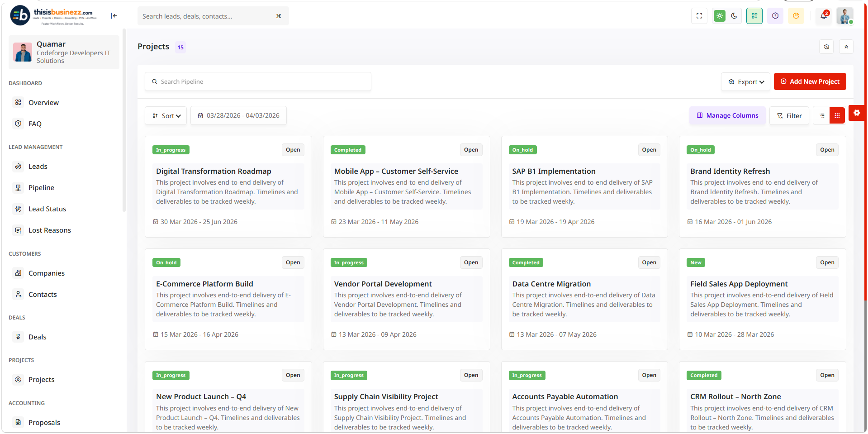Go to Overview in sidebar
868x434 pixels.
click(43, 102)
